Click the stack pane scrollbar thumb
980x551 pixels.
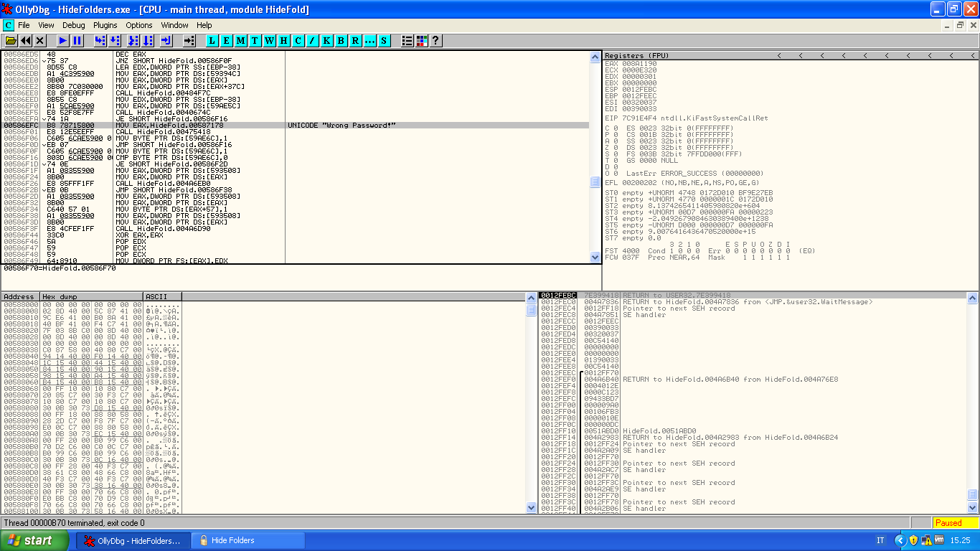(972, 494)
